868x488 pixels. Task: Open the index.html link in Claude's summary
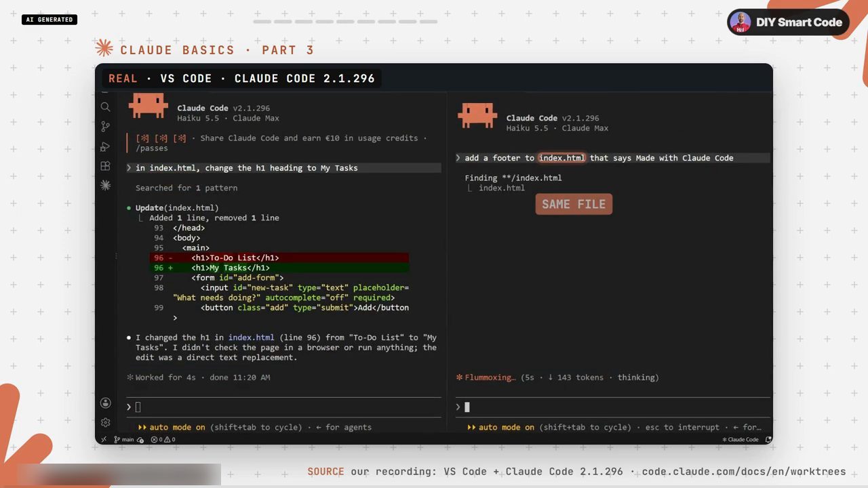(x=251, y=338)
